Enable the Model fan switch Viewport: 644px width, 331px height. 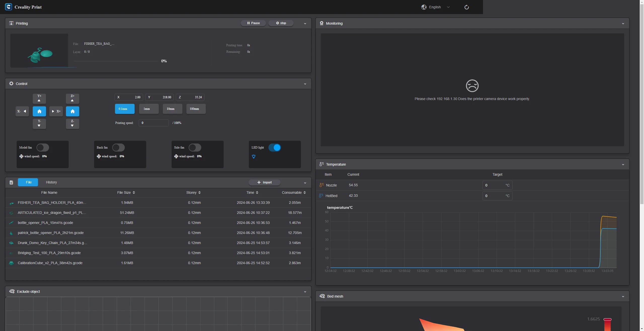pos(43,148)
